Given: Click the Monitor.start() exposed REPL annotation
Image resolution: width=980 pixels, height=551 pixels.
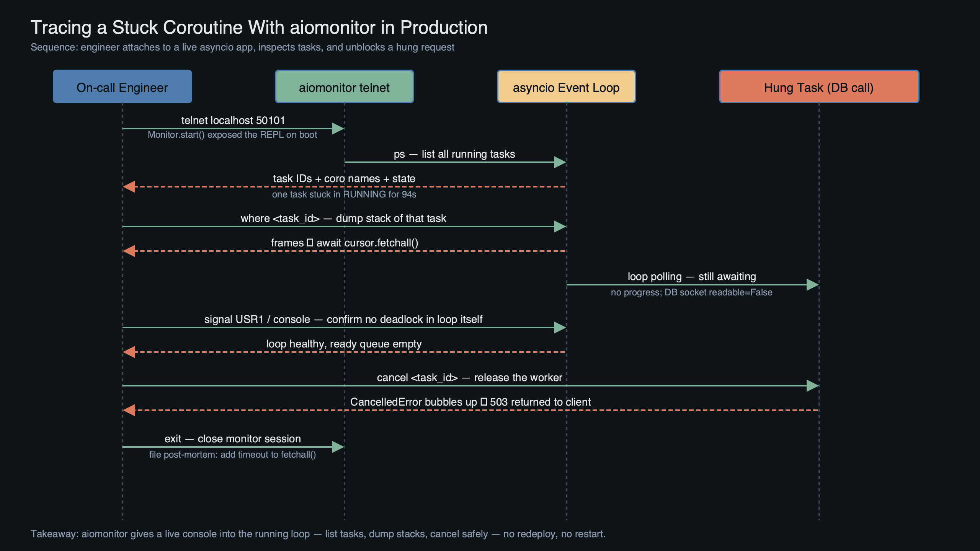Looking at the screenshot, I should click(232, 135).
